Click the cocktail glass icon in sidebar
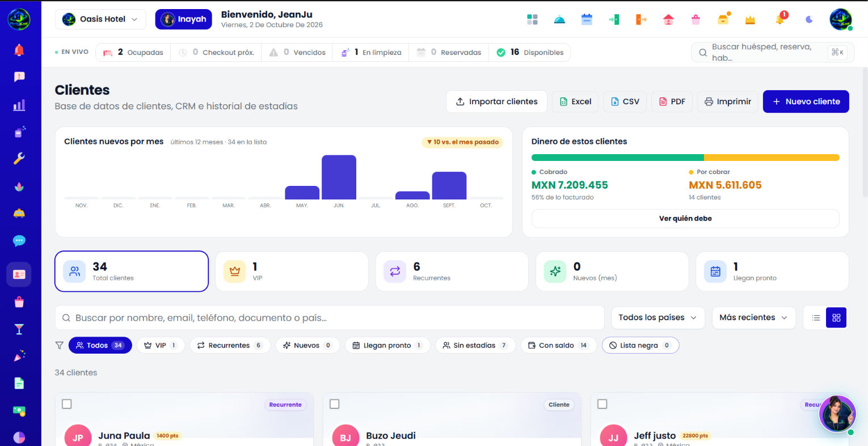 click(19, 329)
